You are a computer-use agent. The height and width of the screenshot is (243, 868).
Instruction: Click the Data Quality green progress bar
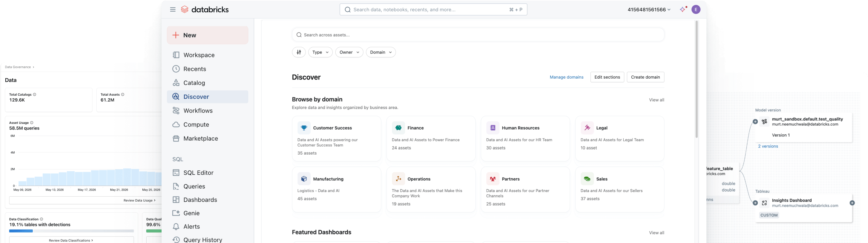click(154, 231)
